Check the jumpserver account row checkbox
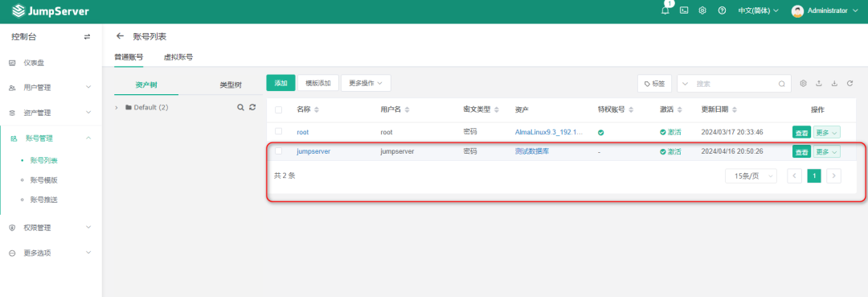The width and height of the screenshot is (868, 297). point(278,151)
